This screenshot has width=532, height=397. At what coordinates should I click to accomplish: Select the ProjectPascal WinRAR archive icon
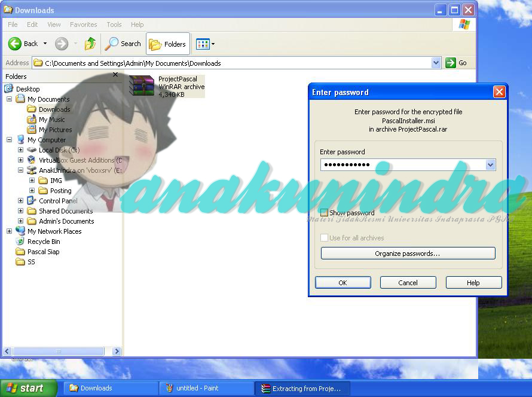[142, 86]
